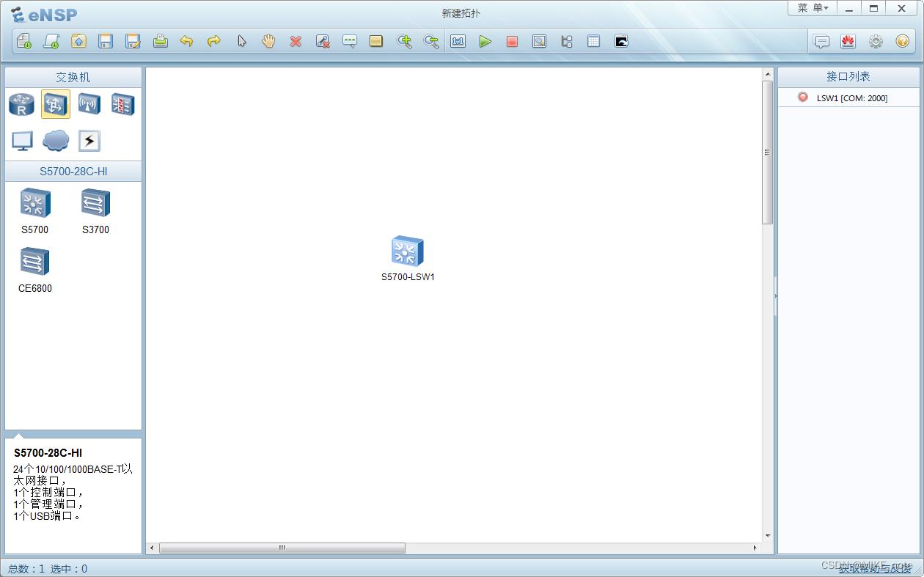
Task: Save the current topology
Action: tap(106, 41)
